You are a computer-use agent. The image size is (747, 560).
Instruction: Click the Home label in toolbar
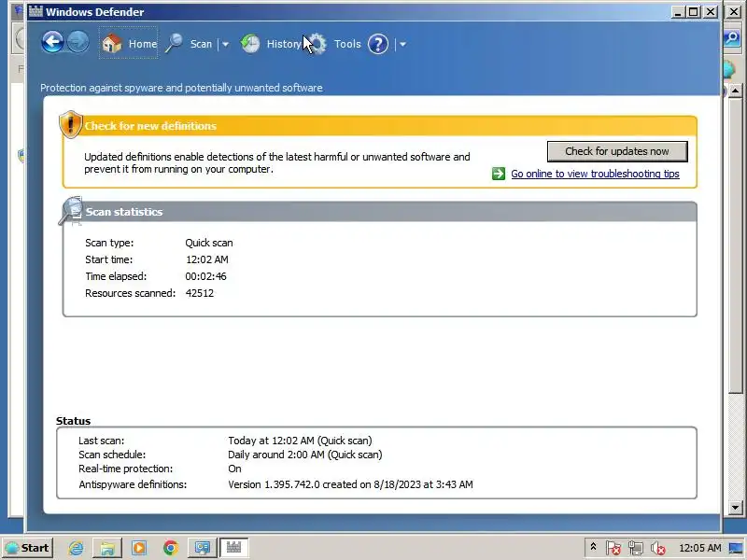click(x=143, y=44)
